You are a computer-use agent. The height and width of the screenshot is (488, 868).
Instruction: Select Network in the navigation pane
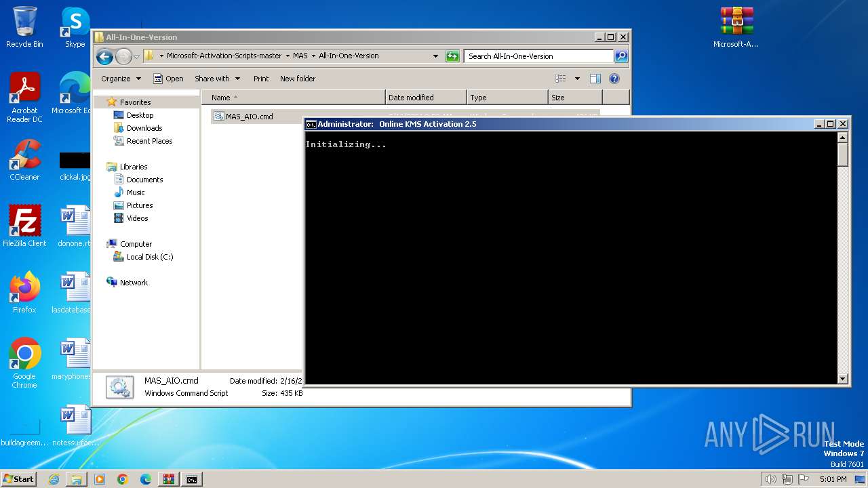point(134,283)
